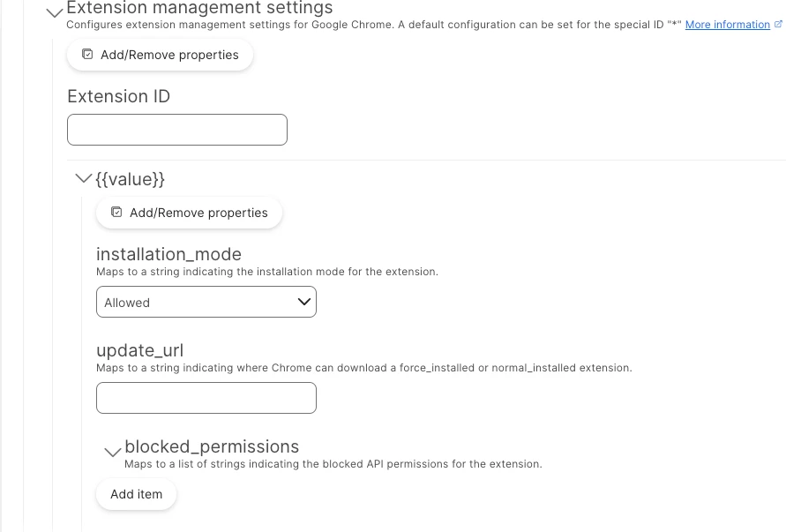Collapse the blocked_permissions chevron

click(113, 452)
